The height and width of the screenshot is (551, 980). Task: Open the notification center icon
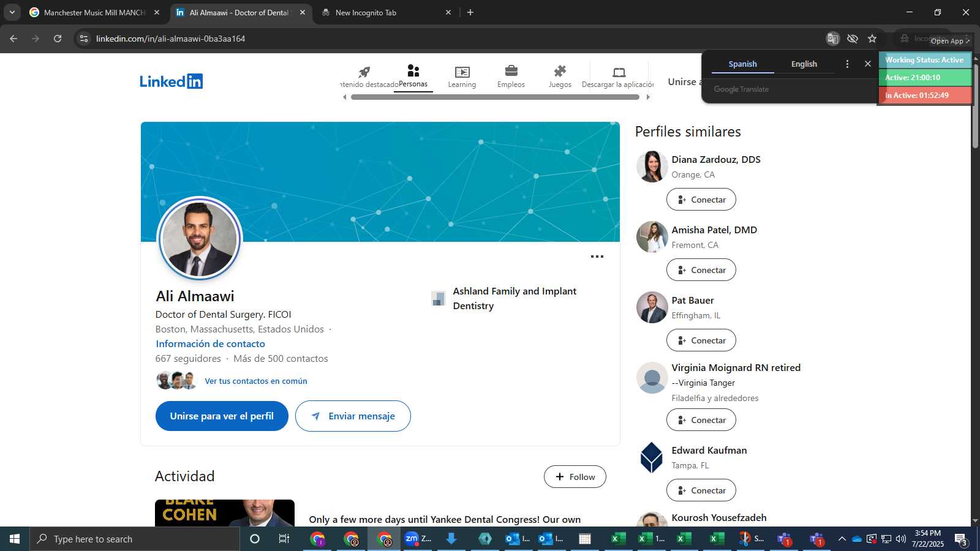pyautogui.click(x=961, y=539)
